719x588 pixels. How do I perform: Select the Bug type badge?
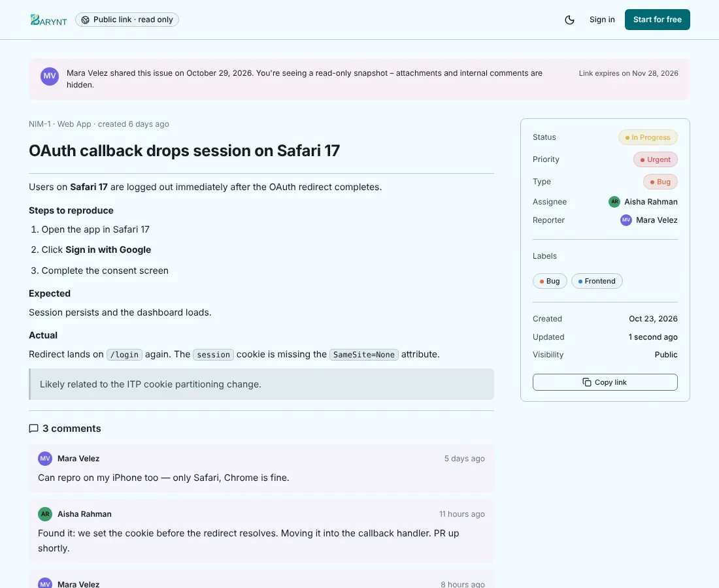point(660,182)
